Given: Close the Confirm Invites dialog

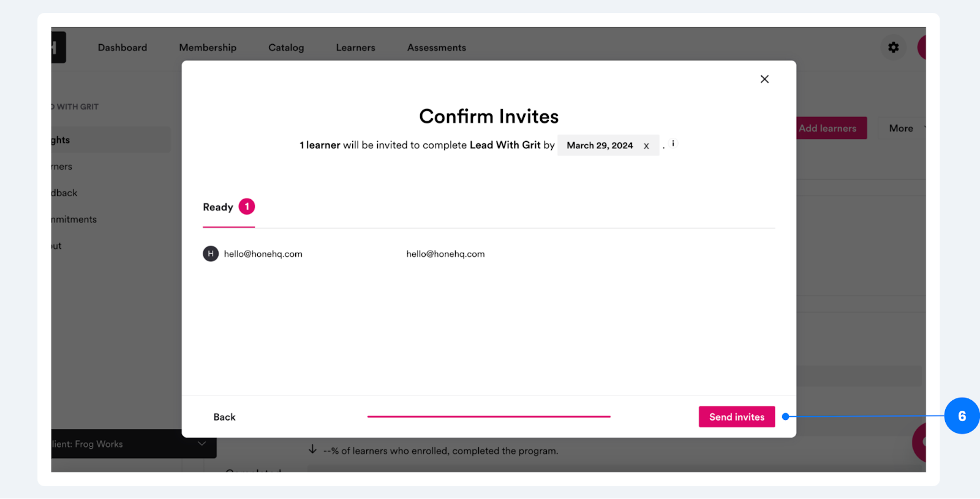Looking at the screenshot, I should [764, 79].
